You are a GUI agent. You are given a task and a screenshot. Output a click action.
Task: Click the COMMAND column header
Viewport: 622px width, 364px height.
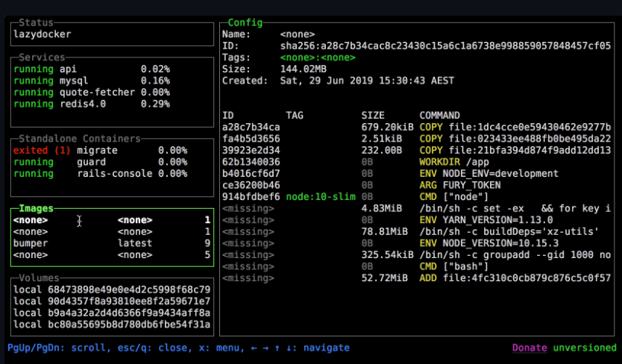click(439, 116)
